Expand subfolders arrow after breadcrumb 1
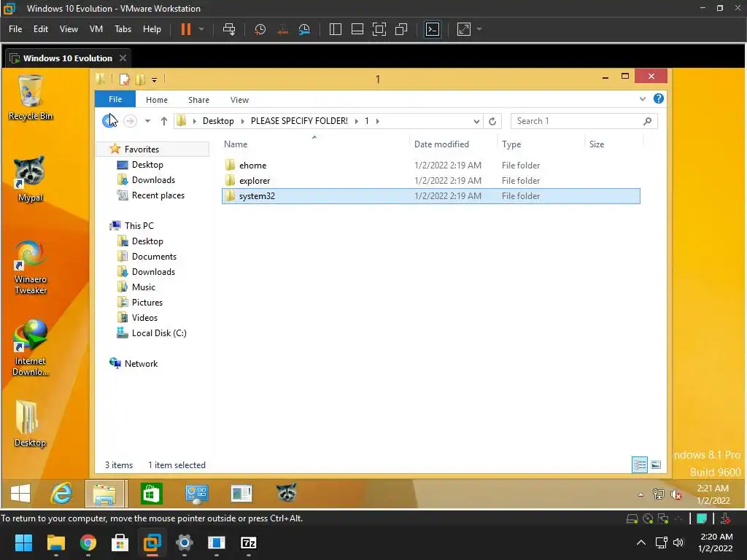 pos(378,121)
